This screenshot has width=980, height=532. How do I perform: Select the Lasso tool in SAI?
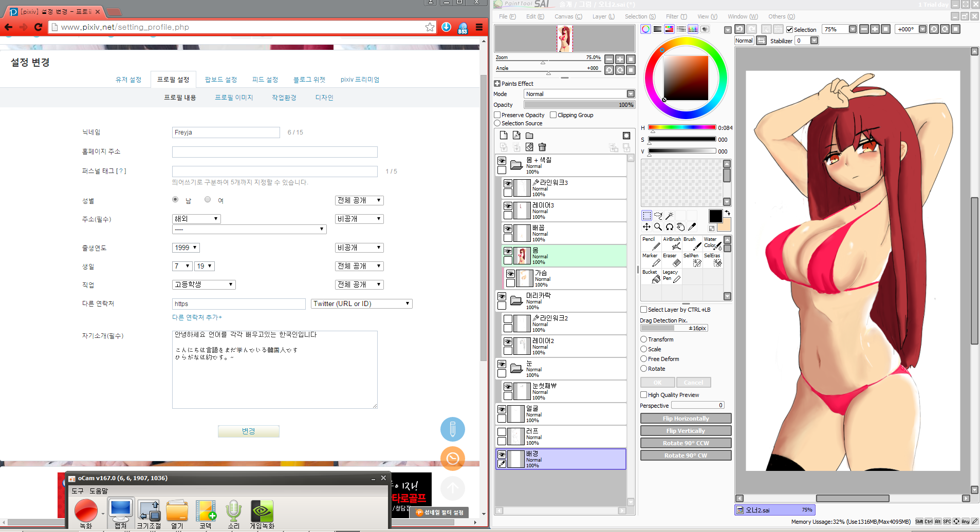[658, 215]
